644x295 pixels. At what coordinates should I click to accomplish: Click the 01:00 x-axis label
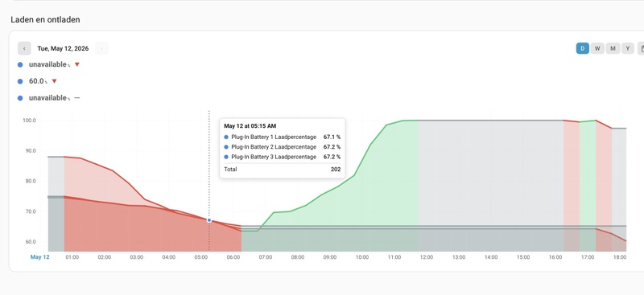click(72, 257)
